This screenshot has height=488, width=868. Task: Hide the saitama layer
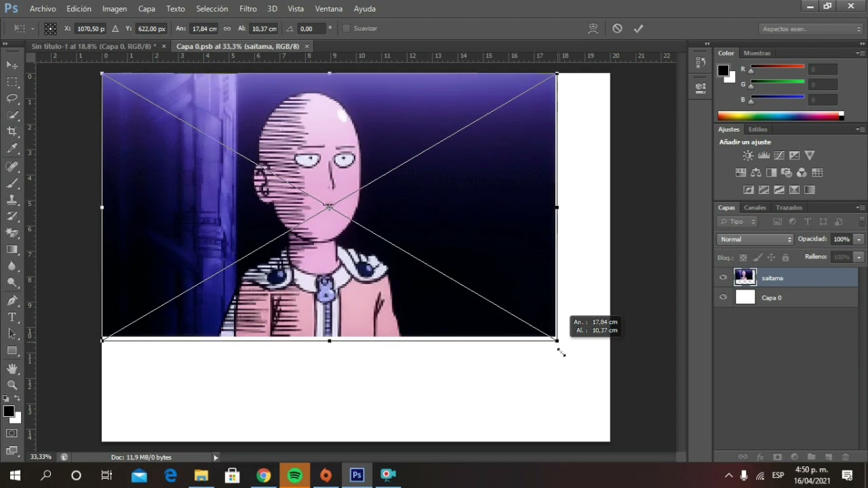tap(723, 277)
